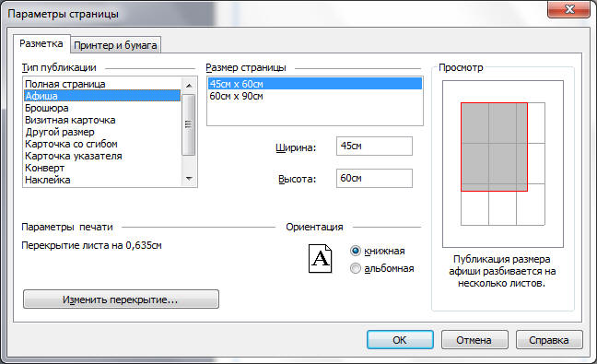
Task: Click the Отмена button
Action: pos(474,340)
